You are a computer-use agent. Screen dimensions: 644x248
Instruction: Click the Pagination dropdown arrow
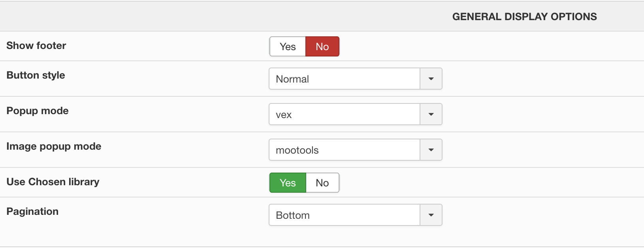(x=431, y=215)
